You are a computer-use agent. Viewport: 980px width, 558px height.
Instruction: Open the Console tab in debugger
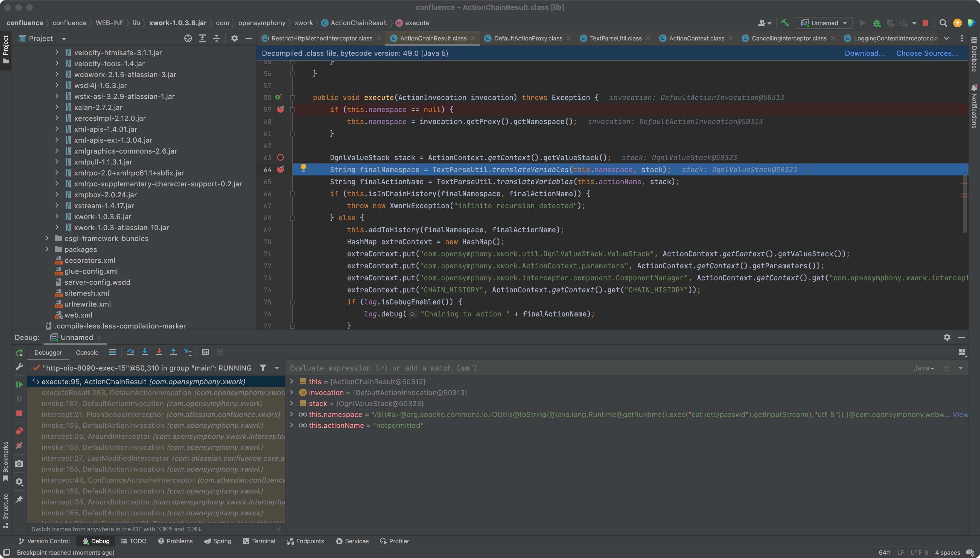[x=87, y=353]
